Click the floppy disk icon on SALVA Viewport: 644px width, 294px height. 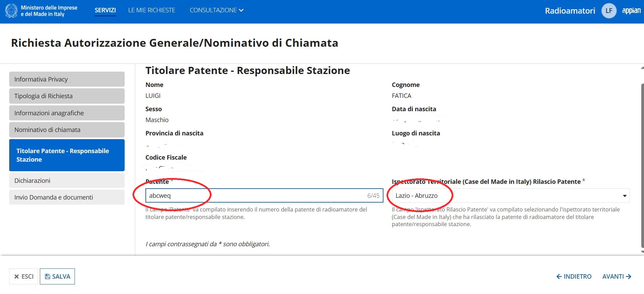tap(48, 277)
